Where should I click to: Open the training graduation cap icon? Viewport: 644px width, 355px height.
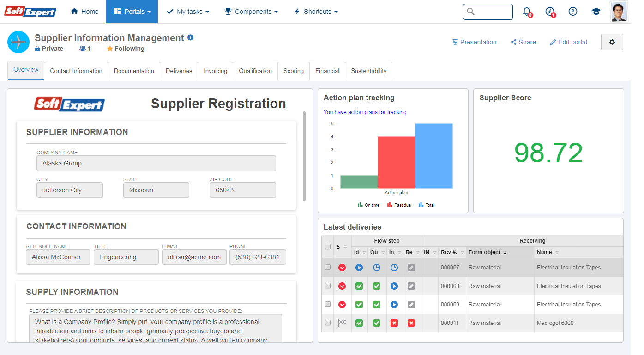(596, 12)
